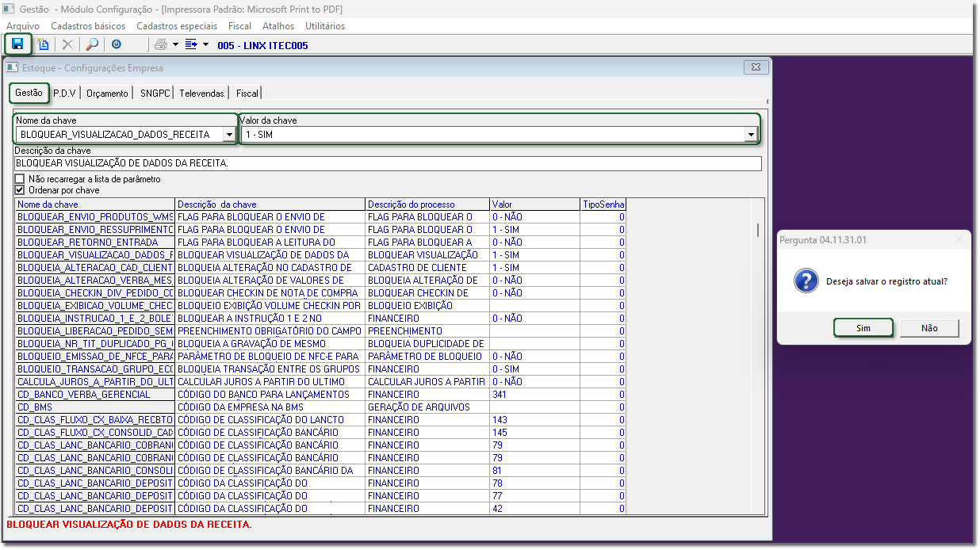This screenshot has height=550, width=980.
Task: Open the Utilitários menu
Action: tap(325, 26)
